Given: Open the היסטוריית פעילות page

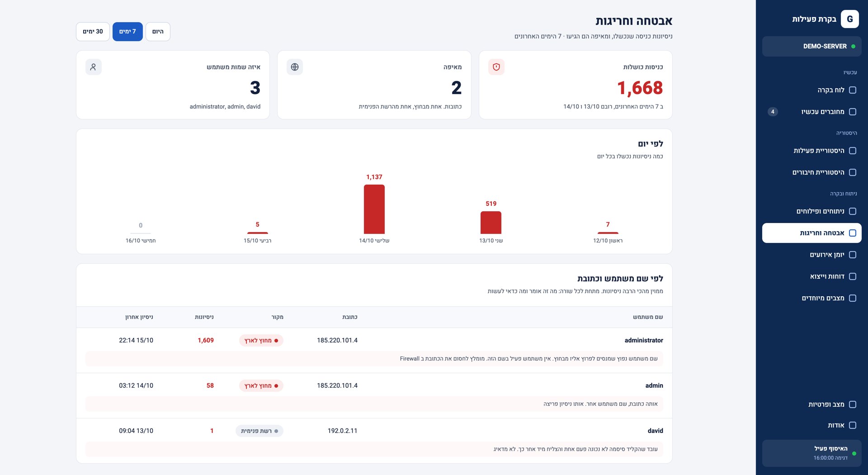Looking at the screenshot, I should (x=811, y=151).
